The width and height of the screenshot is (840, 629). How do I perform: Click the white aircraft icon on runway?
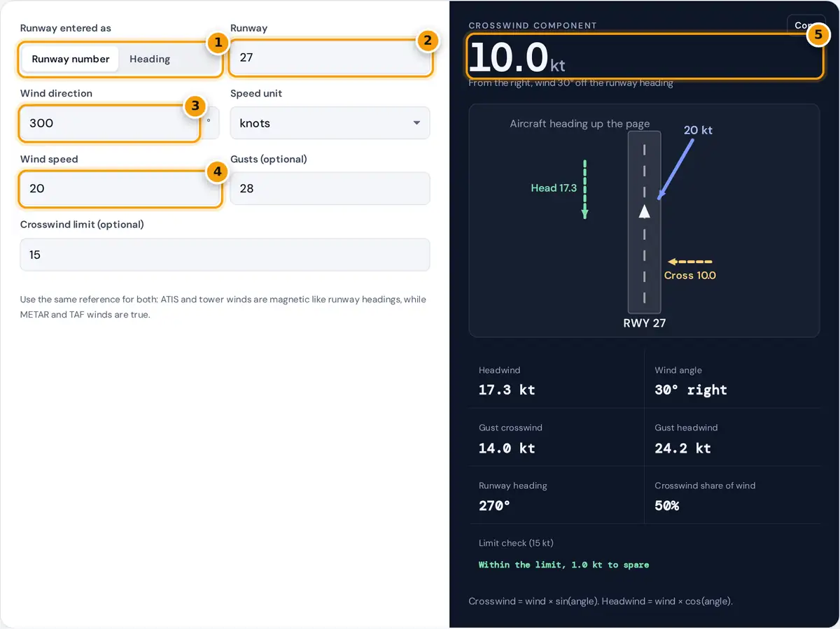tap(645, 211)
